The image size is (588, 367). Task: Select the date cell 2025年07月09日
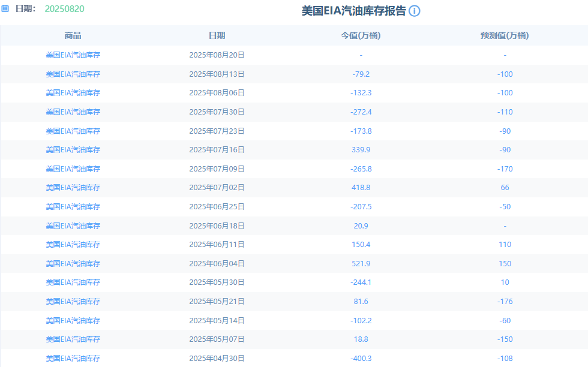pos(217,169)
